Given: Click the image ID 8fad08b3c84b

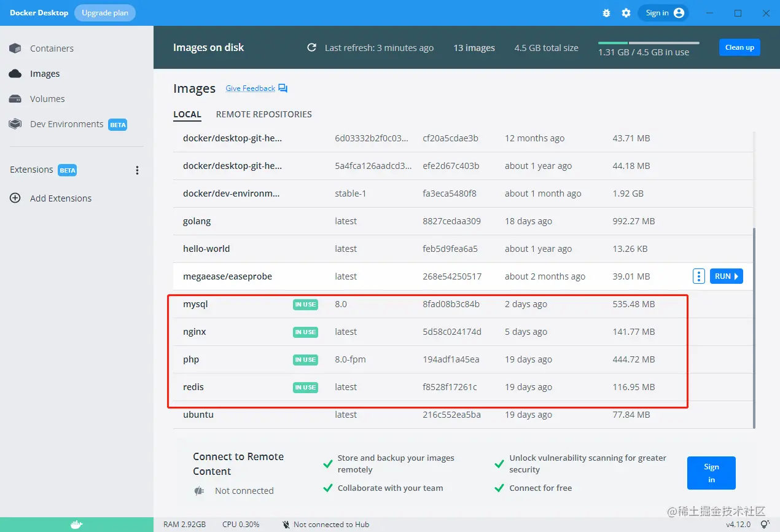Looking at the screenshot, I should pyautogui.click(x=451, y=304).
